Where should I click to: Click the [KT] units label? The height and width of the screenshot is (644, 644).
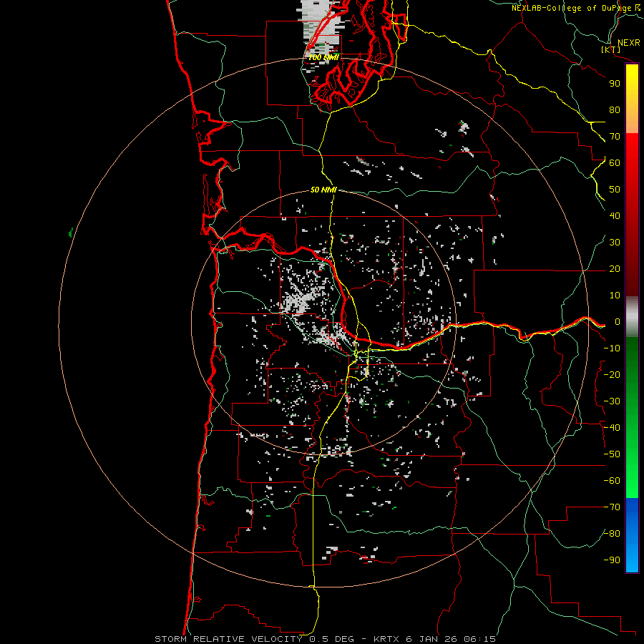611,49
